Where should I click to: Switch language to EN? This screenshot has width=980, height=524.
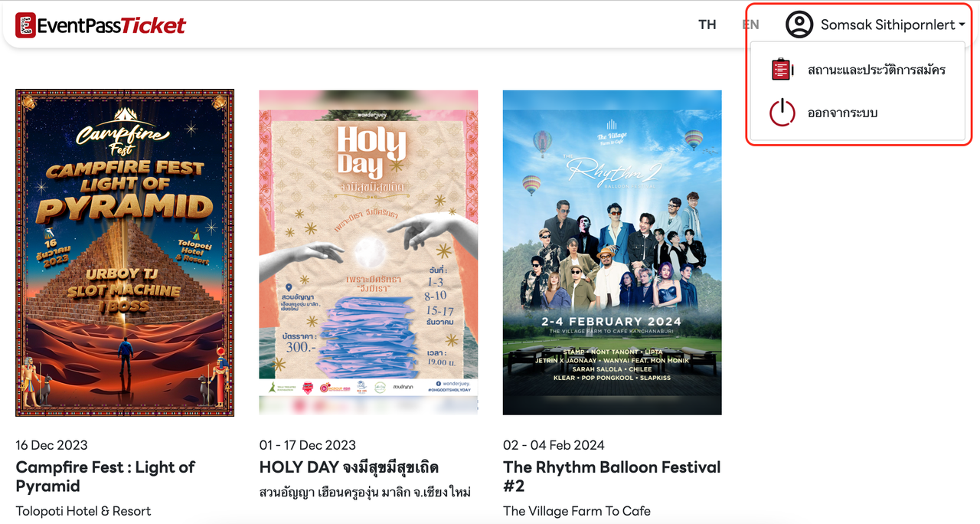coord(750,25)
